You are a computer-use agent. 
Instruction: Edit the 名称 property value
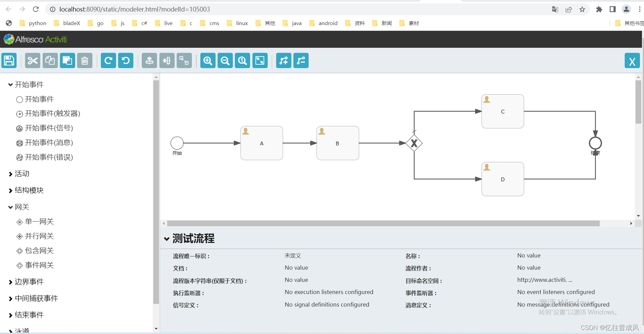click(529, 256)
